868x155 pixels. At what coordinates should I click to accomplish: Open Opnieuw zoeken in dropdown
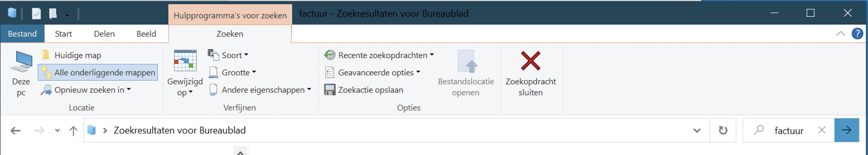86,90
